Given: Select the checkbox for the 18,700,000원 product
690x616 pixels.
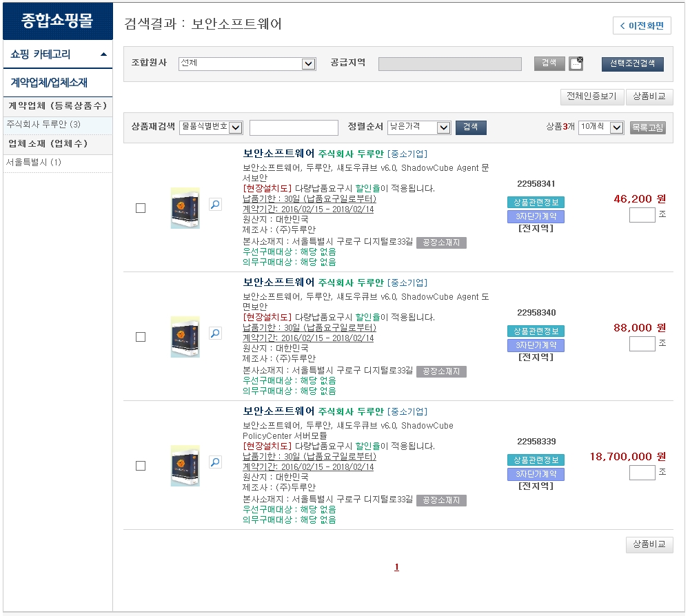Looking at the screenshot, I should point(141,466).
